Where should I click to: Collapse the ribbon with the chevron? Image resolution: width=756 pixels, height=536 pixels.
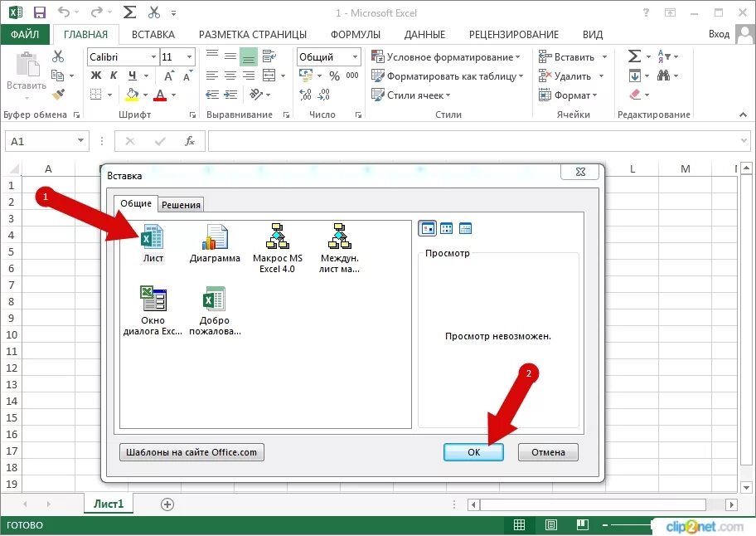coord(743,115)
